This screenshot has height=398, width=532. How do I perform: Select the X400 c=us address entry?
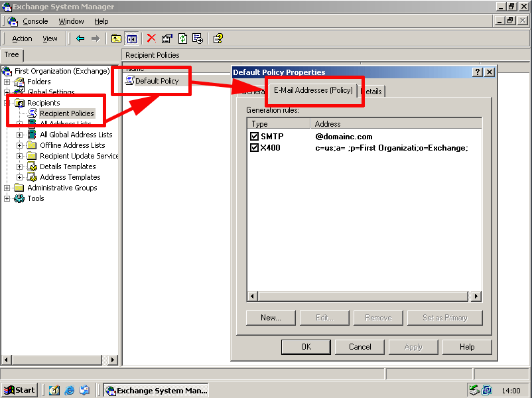[x=391, y=148]
